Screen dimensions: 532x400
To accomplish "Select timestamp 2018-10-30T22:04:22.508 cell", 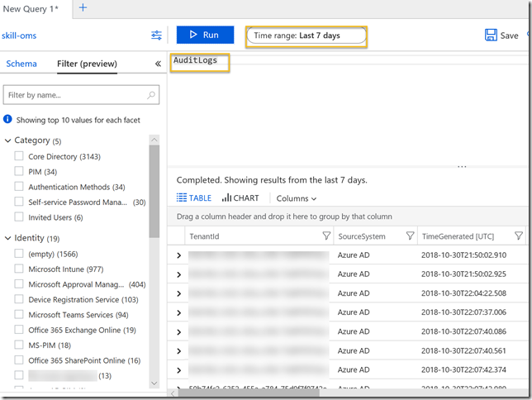I will coord(463,293).
